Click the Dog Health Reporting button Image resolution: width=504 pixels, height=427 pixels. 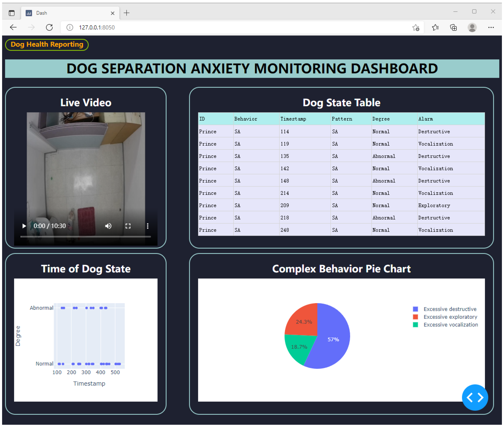coord(47,45)
